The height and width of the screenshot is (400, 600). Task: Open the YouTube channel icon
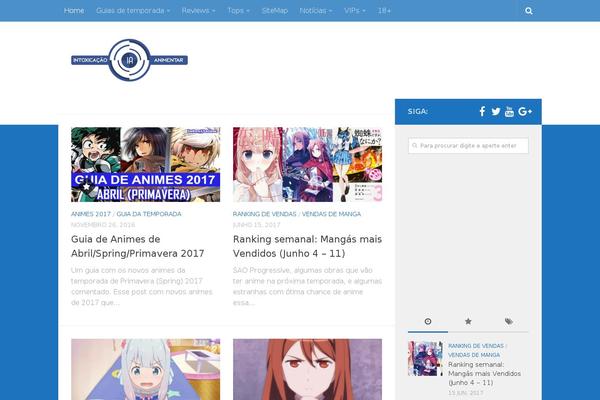coord(509,111)
